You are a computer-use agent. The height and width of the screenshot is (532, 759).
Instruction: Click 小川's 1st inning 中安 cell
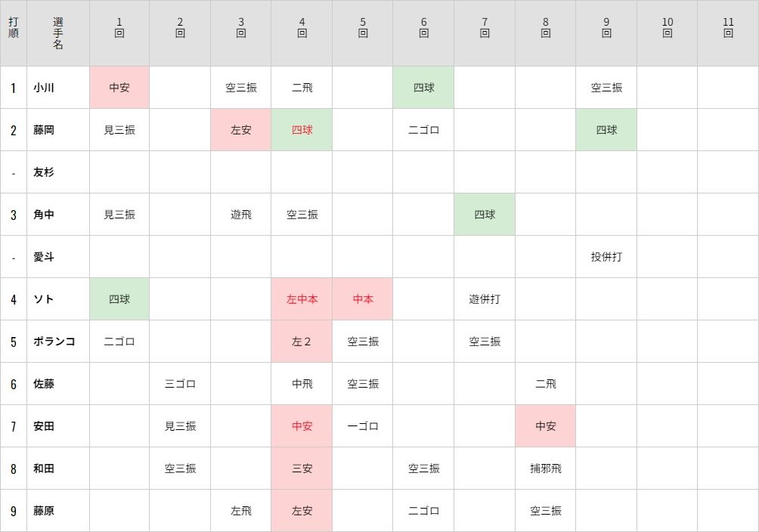[119, 88]
